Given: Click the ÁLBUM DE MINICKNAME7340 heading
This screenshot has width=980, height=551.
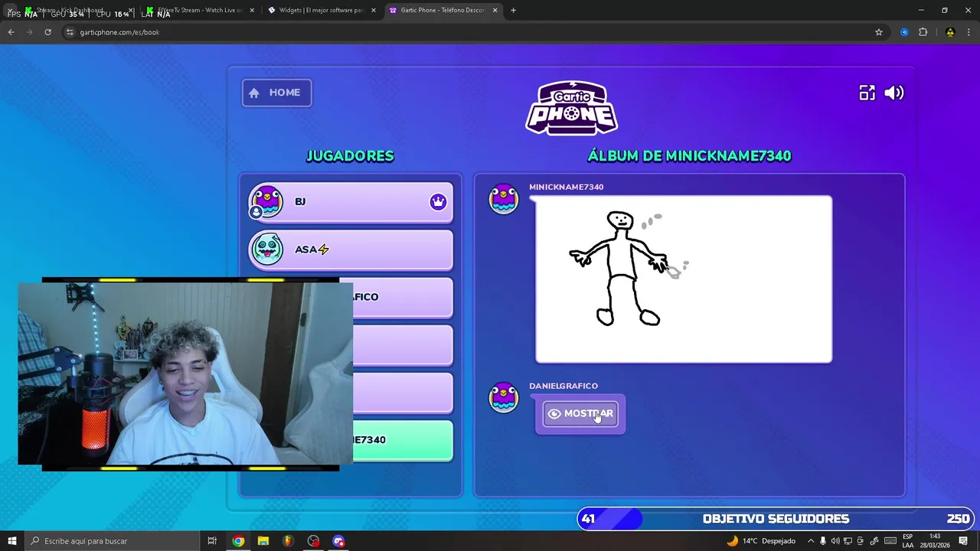Looking at the screenshot, I should click(689, 156).
